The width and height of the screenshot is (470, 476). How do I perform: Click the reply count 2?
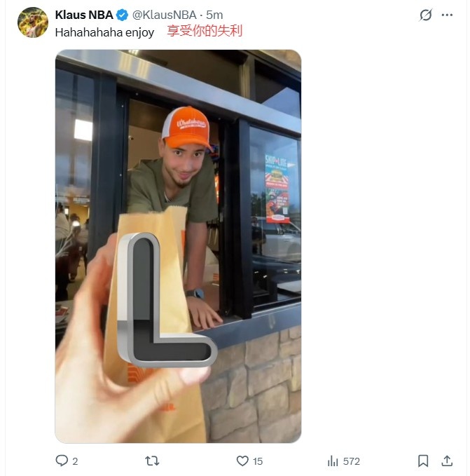pos(75,461)
